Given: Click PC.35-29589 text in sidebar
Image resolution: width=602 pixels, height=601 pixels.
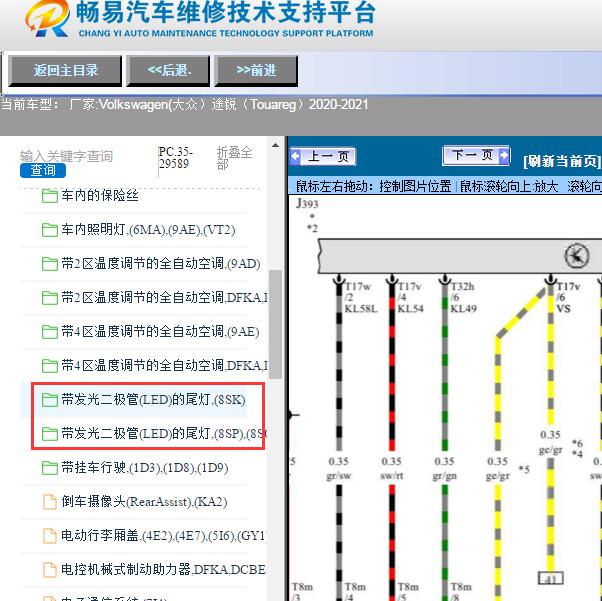Looking at the screenshot, I should click(175, 157).
